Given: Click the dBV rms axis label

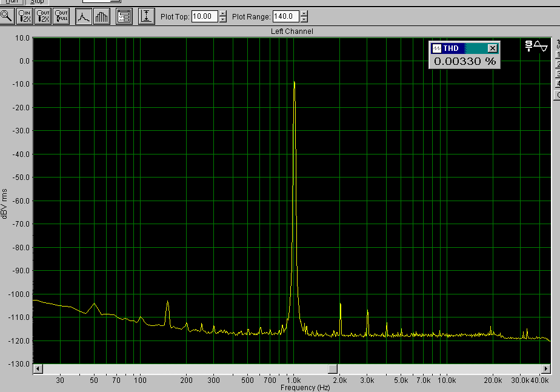Looking at the screenshot, I should pyautogui.click(x=4, y=204).
